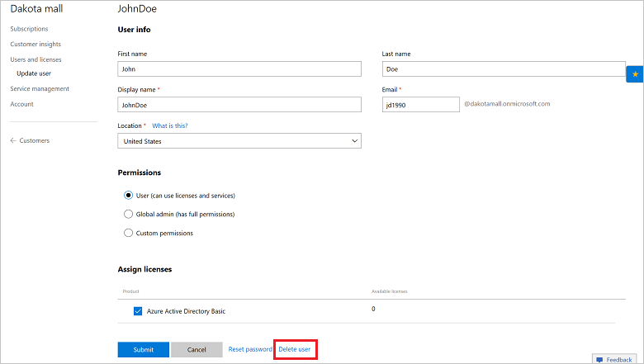Select the User permission radio button
Viewport: 644px width, 364px height.
pyautogui.click(x=128, y=196)
